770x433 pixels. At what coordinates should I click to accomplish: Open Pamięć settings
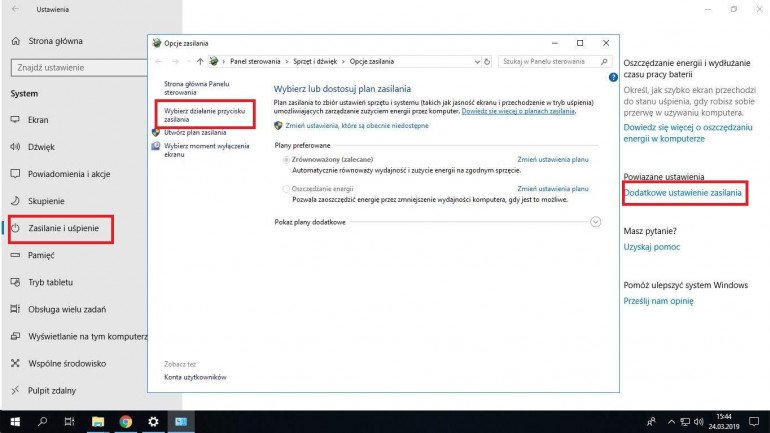click(x=41, y=255)
